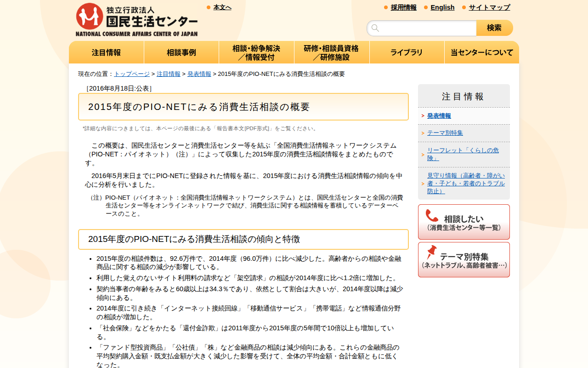Viewport: 588px width, 368px height.
Task: Click the magnifying glass icon in the search box
Action: point(375,28)
